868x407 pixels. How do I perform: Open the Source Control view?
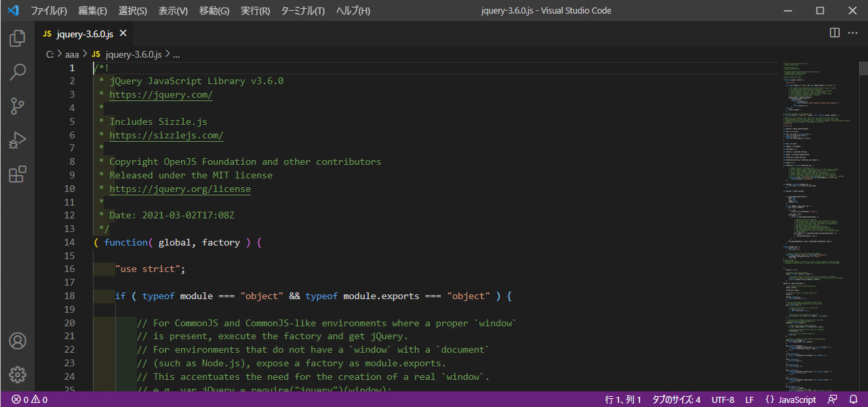tap(17, 106)
